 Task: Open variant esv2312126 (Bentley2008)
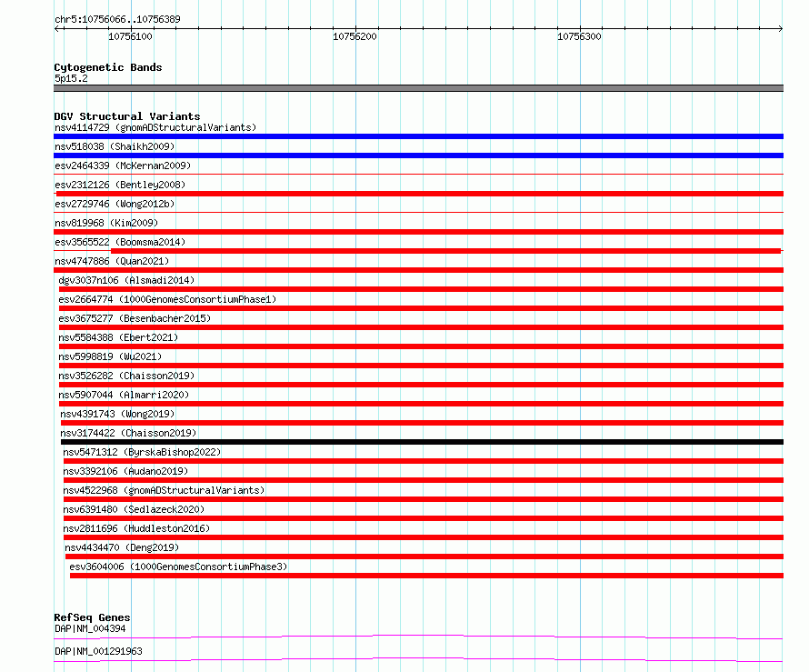120,185
